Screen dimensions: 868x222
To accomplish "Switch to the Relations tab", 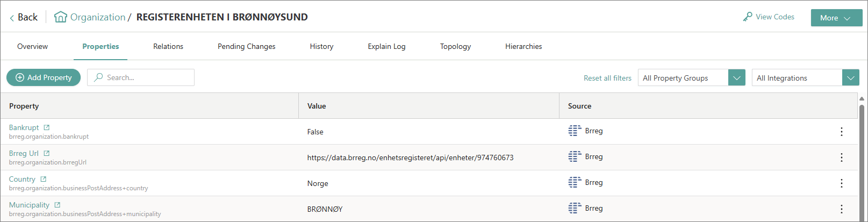I will click(168, 47).
